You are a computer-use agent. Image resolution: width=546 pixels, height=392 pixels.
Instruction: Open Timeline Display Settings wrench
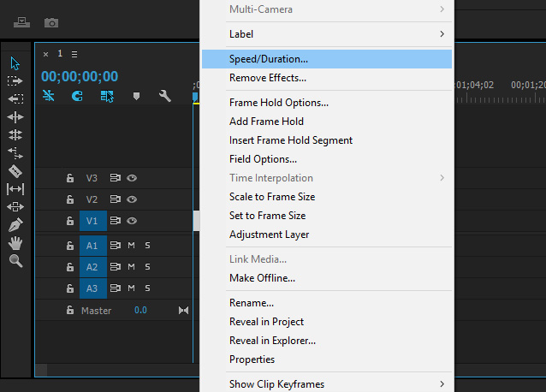(164, 96)
